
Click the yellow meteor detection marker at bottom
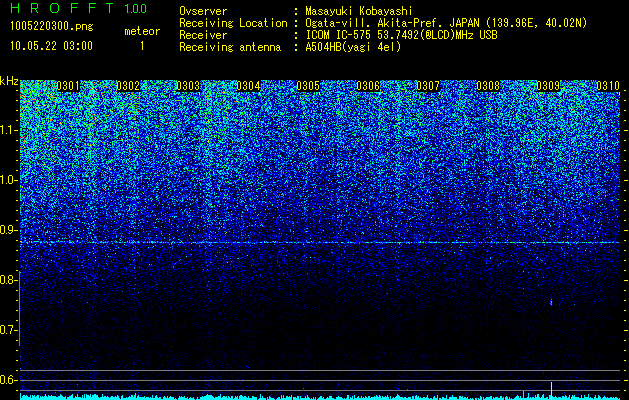pos(551,391)
